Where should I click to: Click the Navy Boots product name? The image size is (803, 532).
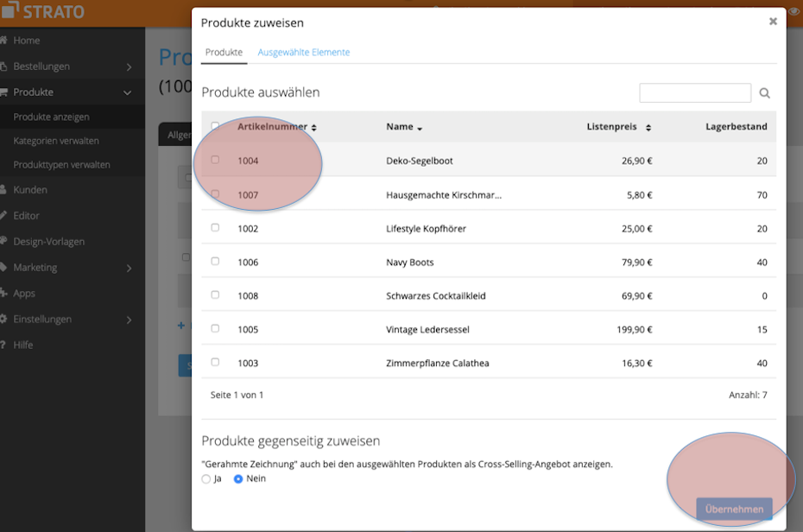click(409, 263)
